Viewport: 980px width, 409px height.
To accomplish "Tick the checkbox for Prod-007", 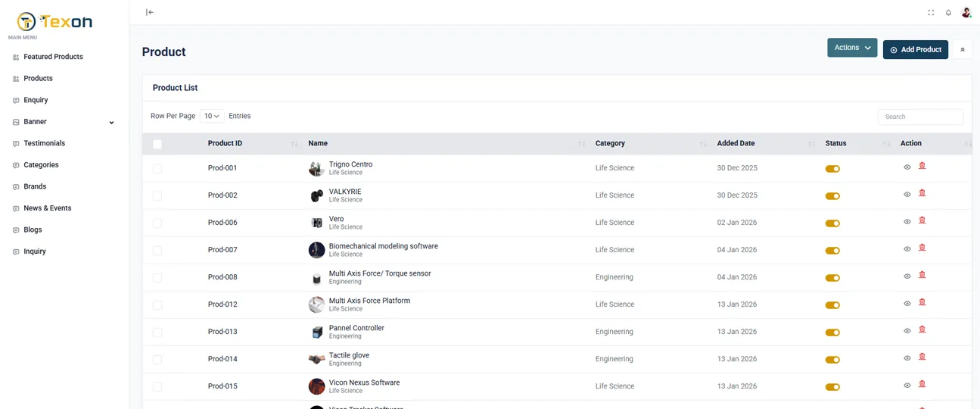I will click(157, 251).
